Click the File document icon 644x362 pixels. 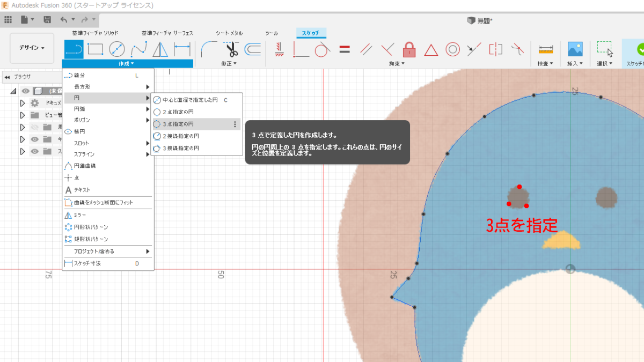[25, 20]
